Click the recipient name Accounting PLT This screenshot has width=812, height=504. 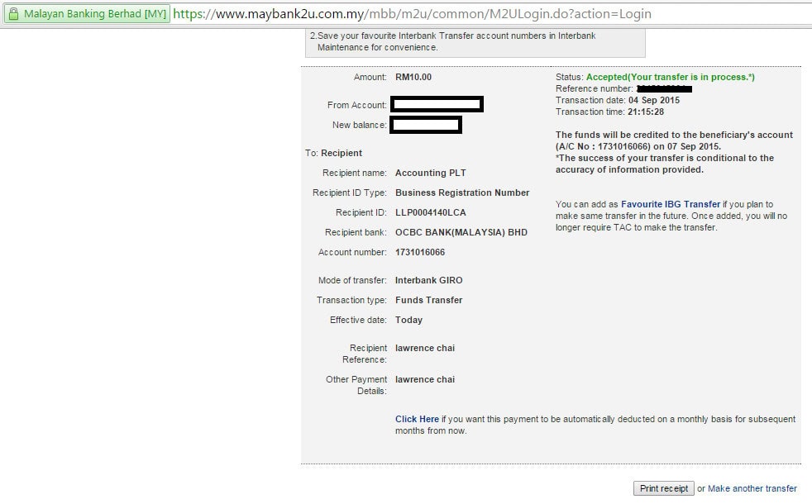point(430,173)
